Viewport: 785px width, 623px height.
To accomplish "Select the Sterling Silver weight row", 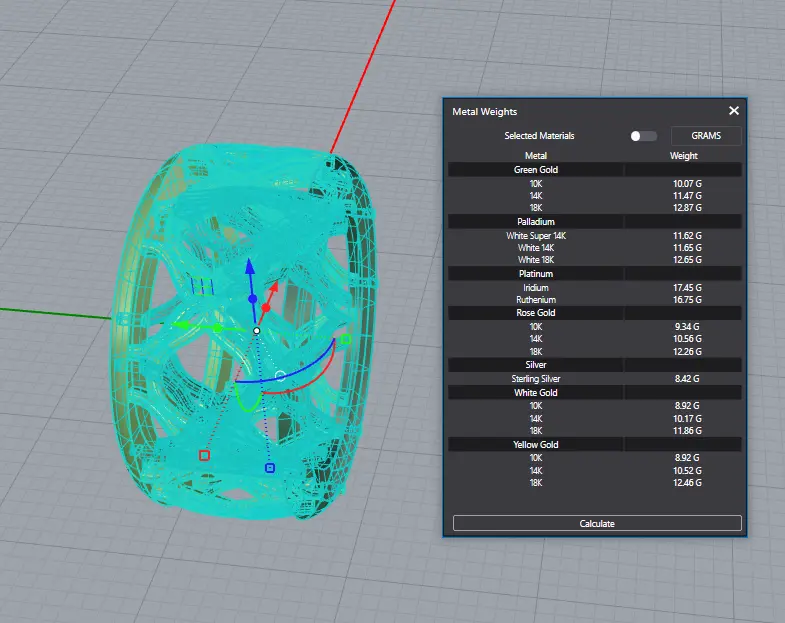I will (595, 379).
